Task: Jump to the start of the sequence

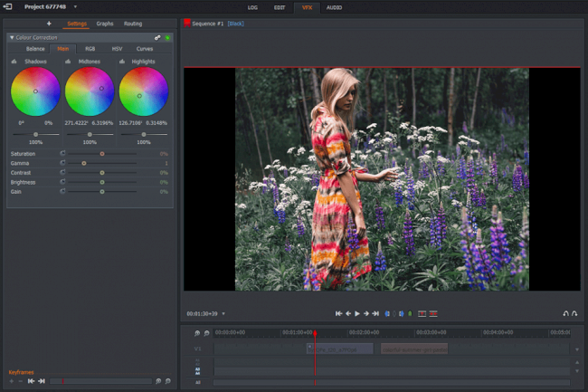Action: (x=338, y=313)
